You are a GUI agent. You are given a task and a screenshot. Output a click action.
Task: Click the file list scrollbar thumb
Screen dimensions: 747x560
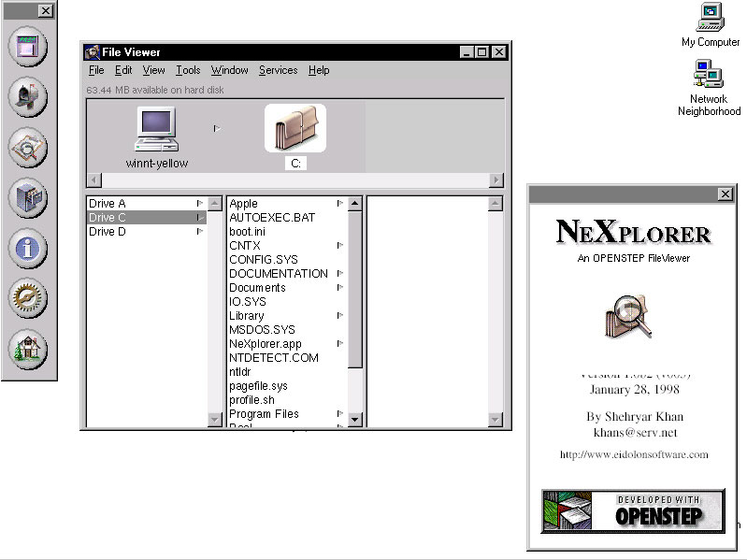[355, 290]
